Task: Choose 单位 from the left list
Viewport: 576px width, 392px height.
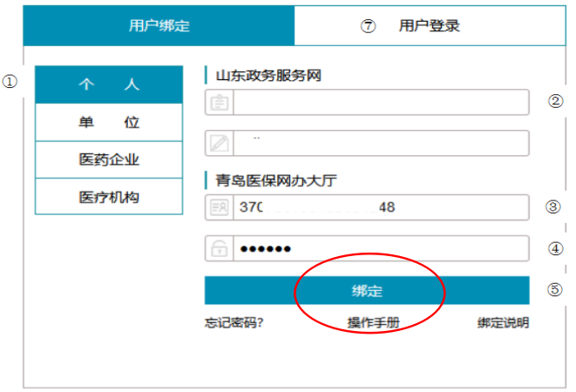Action: tap(109, 123)
